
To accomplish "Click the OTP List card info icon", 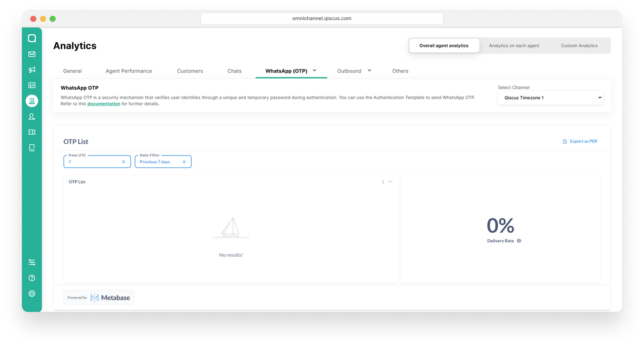I will pos(383,181).
